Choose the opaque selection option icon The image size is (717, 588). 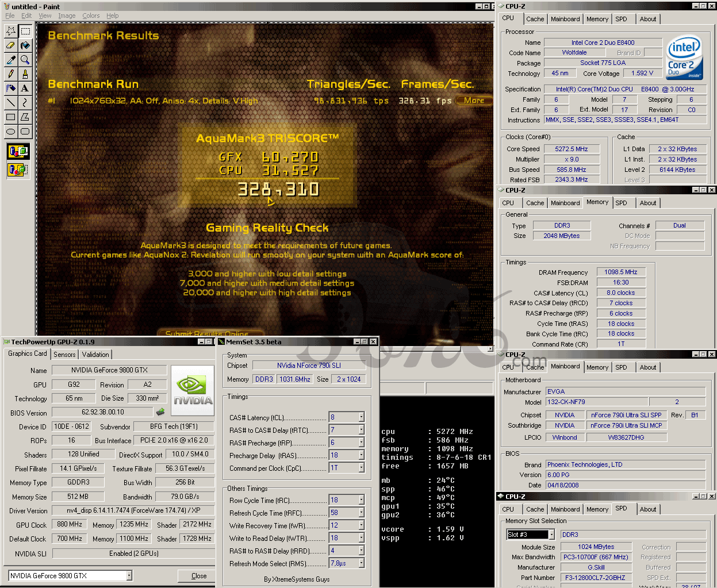pos(18,152)
